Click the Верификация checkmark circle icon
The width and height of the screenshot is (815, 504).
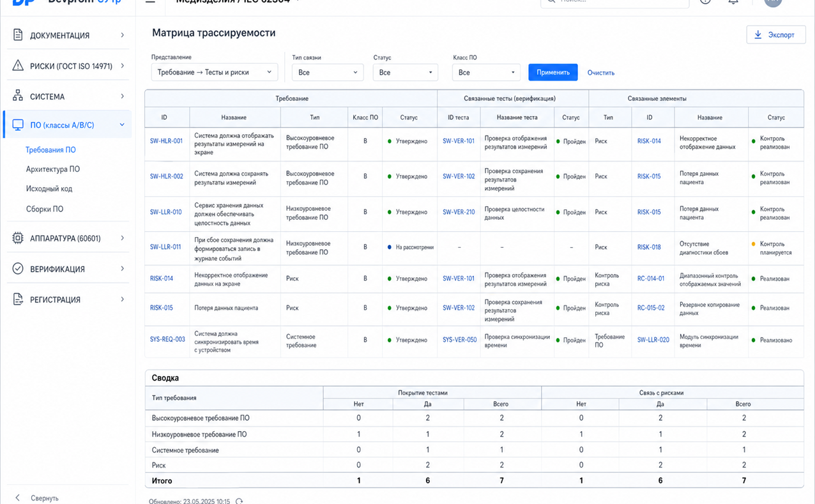coord(18,269)
